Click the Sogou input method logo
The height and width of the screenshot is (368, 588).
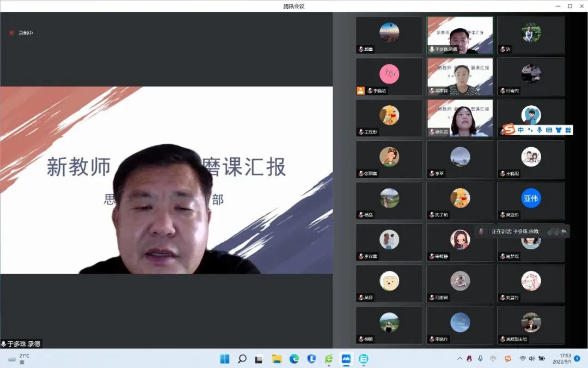click(x=509, y=130)
